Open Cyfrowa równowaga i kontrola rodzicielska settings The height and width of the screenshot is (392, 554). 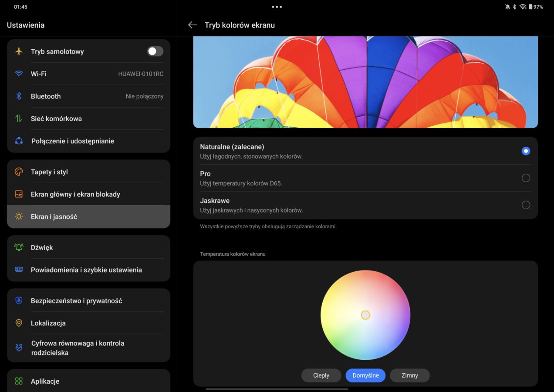pos(88,348)
